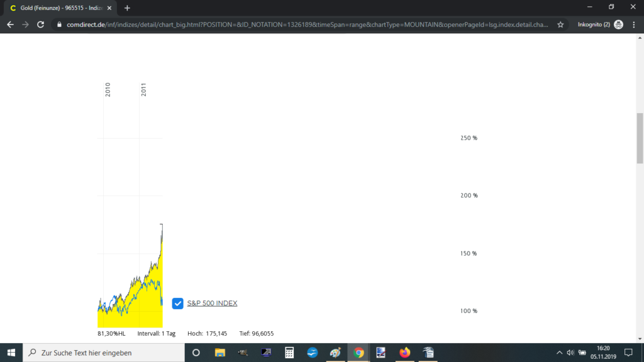Click the Windows search box
This screenshot has width=644, height=362.
[x=104, y=353]
